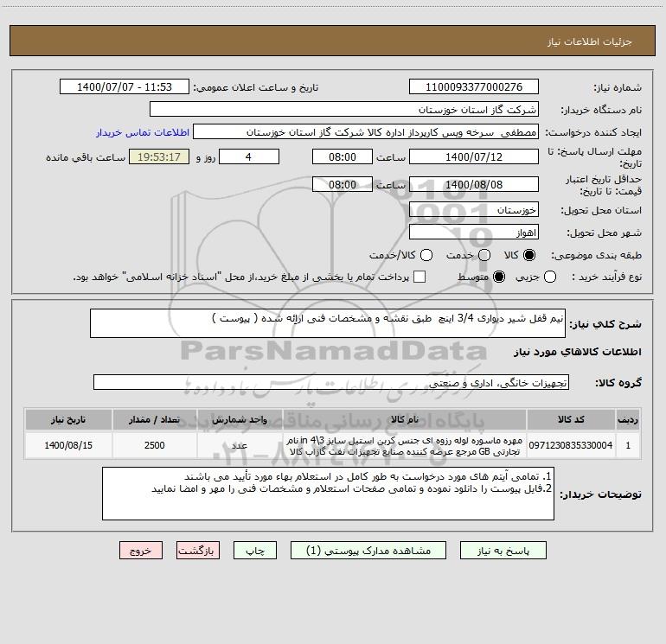666x644 pixels.
Task: Select the کالا/خدمت radio button
Action: [x=426, y=255]
